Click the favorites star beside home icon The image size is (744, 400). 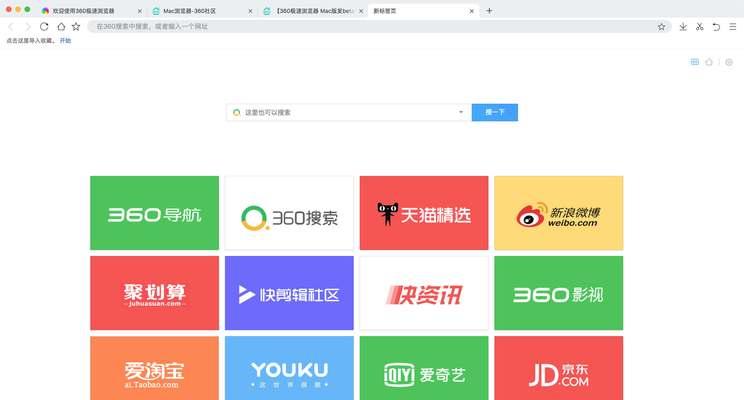(76, 27)
